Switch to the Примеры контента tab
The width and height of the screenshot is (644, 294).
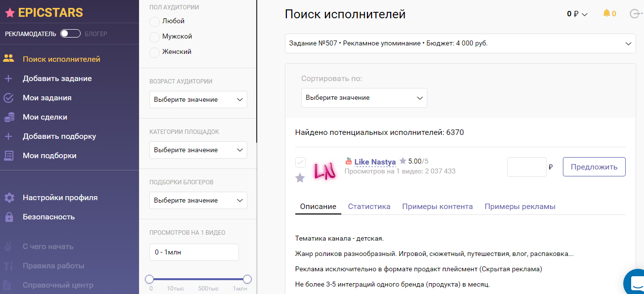pyautogui.click(x=437, y=207)
